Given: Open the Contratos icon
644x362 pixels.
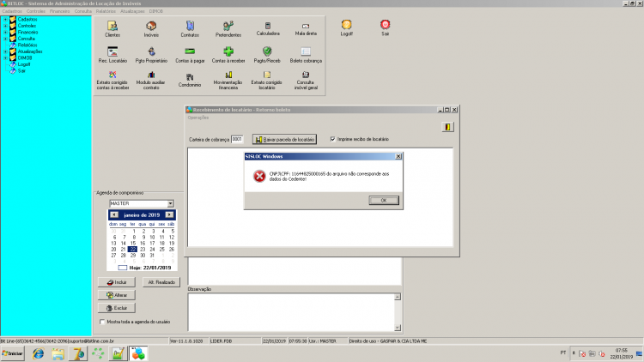Looking at the screenshot, I should 190,29.
